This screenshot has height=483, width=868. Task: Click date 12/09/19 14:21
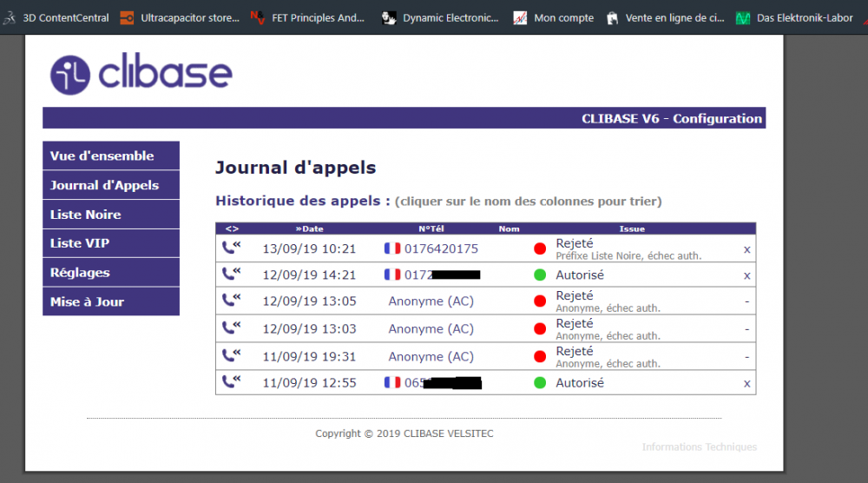pyautogui.click(x=309, y=275)
